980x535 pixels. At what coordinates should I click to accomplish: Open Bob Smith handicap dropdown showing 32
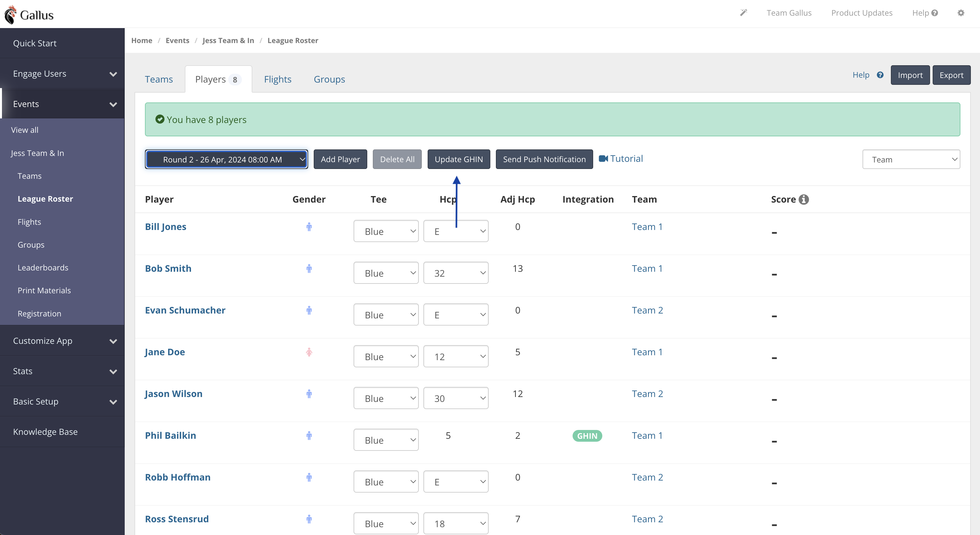click(456, 273)
